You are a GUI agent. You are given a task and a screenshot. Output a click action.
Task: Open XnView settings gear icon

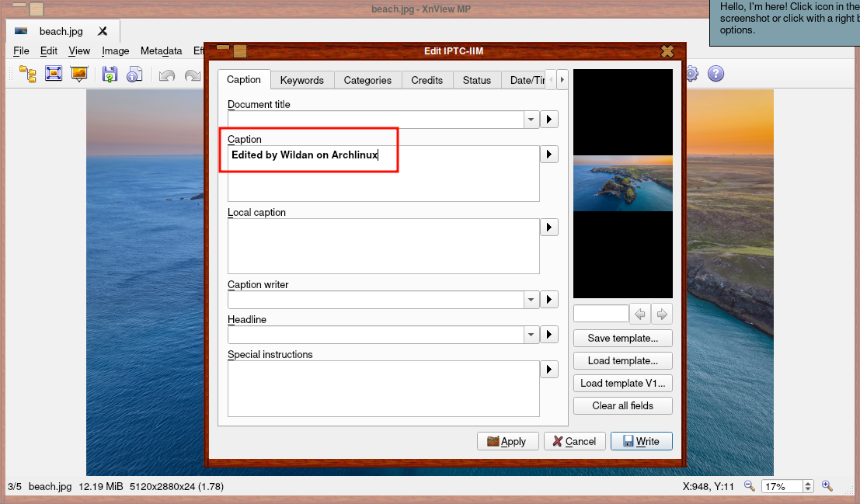coord(691,74)
